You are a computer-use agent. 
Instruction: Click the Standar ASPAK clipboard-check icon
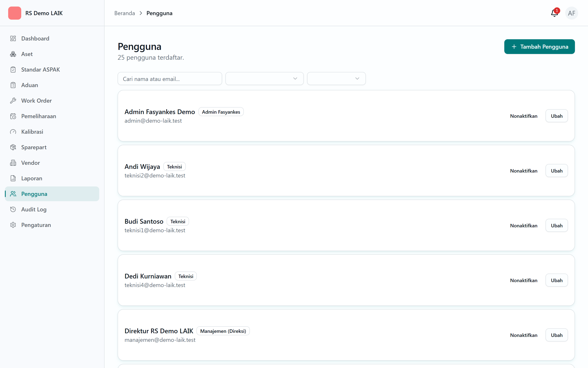(x=13, y=70)
